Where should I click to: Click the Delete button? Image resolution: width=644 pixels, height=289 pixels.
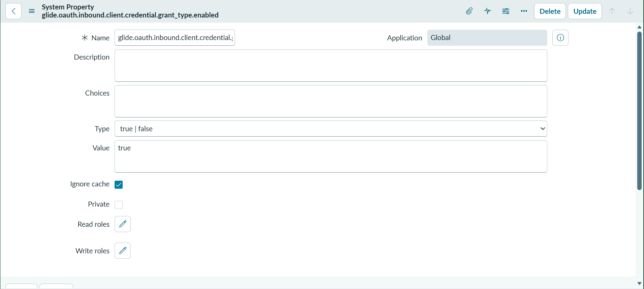(550, 11)
